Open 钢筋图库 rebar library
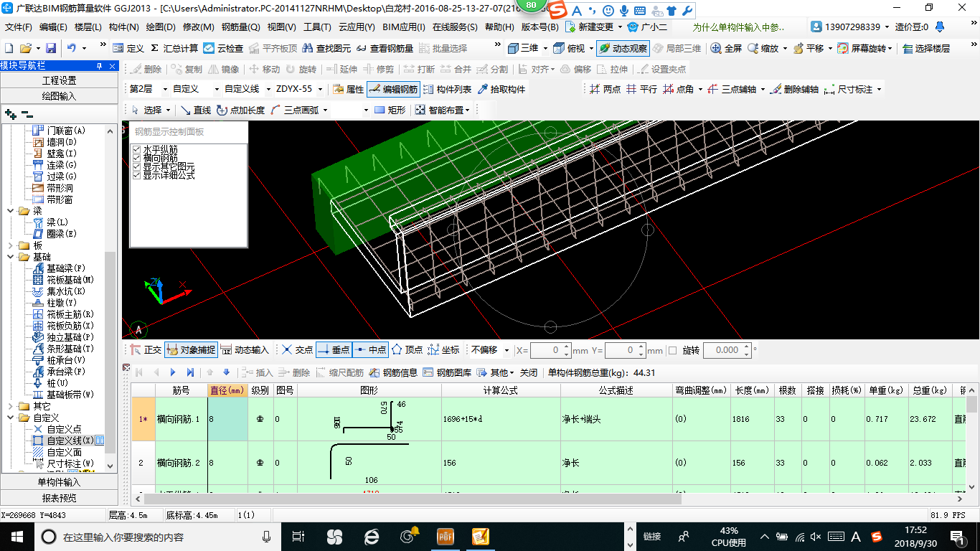980x551 pixels. [x=448, y=373]
